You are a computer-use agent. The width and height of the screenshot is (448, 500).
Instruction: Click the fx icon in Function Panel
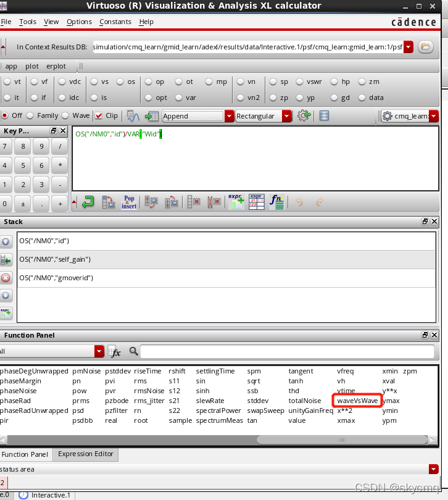pos(114,351)
